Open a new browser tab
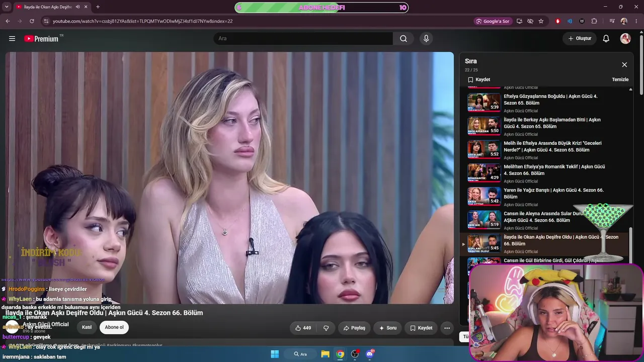Viewport: 644px width, 362px height. point(98,7)
